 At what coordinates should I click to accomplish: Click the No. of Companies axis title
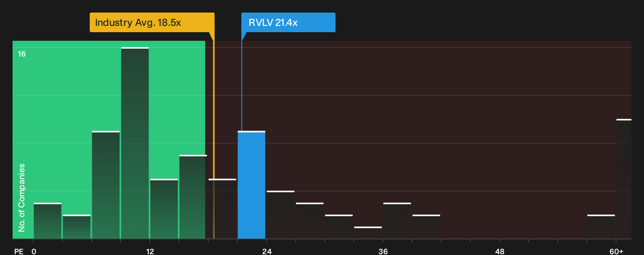pos(22,198)
